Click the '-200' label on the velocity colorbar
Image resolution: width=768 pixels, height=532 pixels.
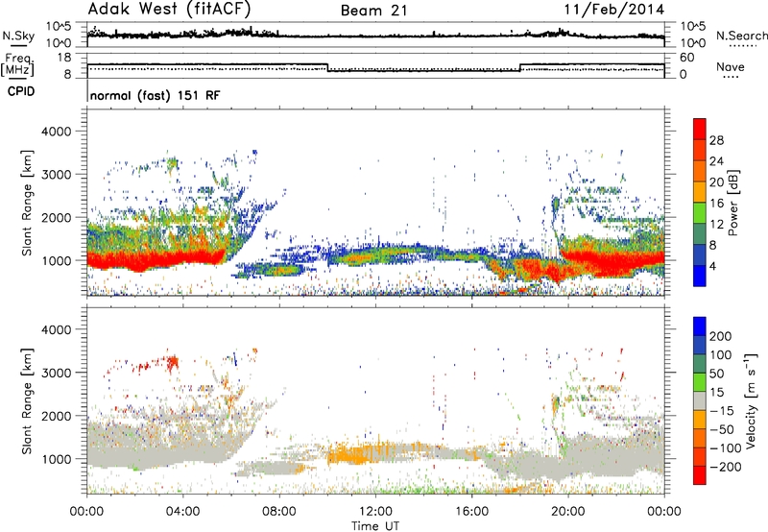pos(726,467)
